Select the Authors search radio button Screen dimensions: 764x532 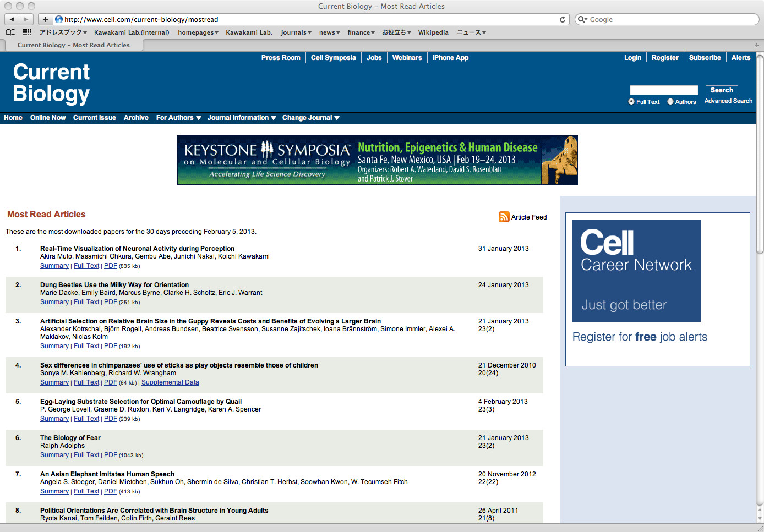tap(670, 102)
